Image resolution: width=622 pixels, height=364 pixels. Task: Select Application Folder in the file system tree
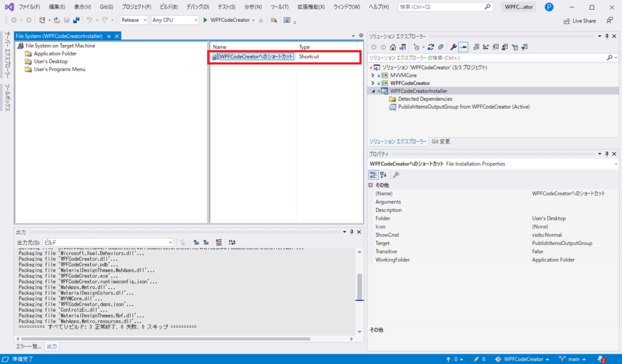(55, 53)
